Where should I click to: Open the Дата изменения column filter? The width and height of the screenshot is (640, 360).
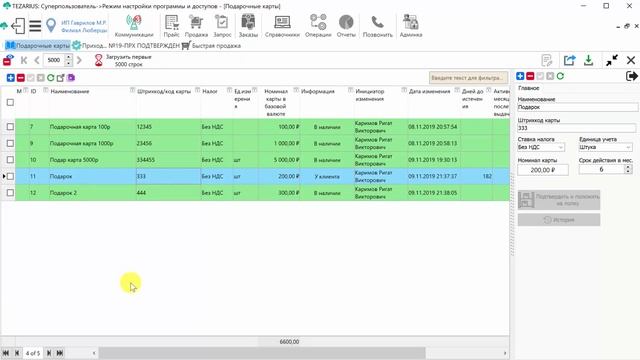coord(457,90)
